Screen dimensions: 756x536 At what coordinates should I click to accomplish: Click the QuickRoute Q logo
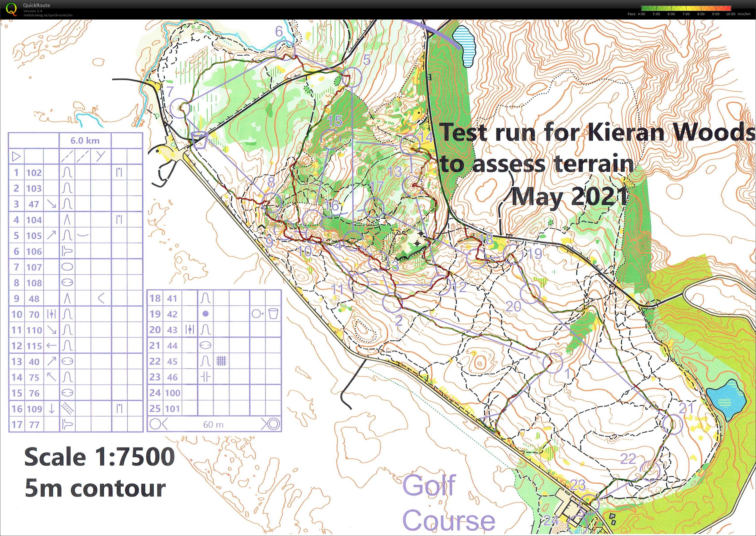pyautogui.click(x=12, y=9)
